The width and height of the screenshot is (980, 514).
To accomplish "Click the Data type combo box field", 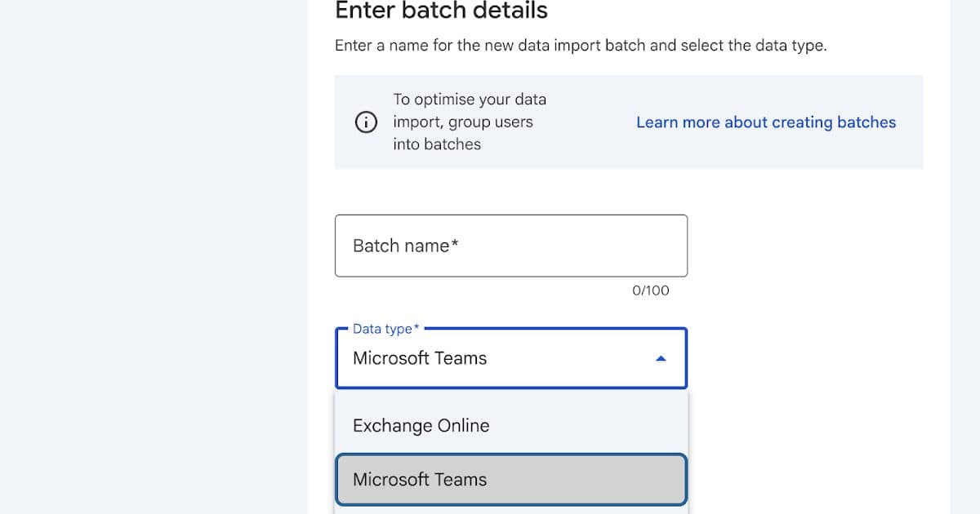I will 511,358.
